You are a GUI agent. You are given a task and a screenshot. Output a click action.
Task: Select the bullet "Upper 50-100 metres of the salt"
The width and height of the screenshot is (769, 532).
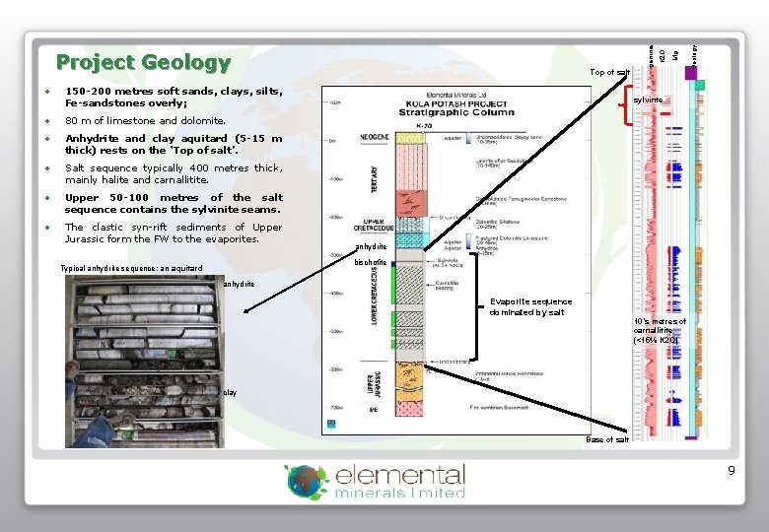point(174,203)
